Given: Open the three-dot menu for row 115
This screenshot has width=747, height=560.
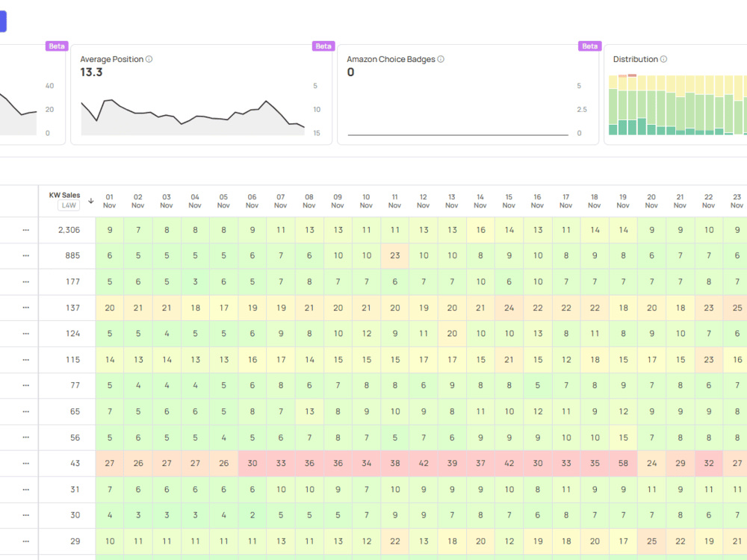Looking at the screenshot, I should (25, 360).
